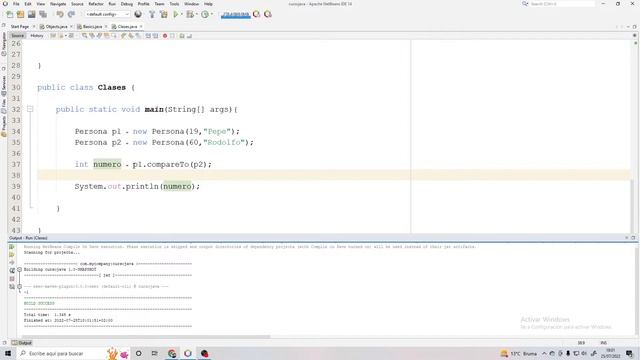Open the Windows Start button
The width and height of the screenshot is (640, 360).
(x=8, y=353)
